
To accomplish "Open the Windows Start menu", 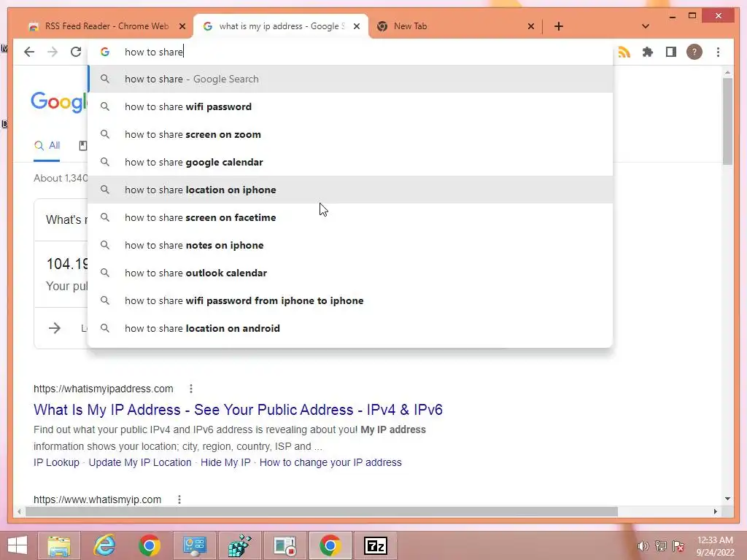I will click(x=18, y=545).
